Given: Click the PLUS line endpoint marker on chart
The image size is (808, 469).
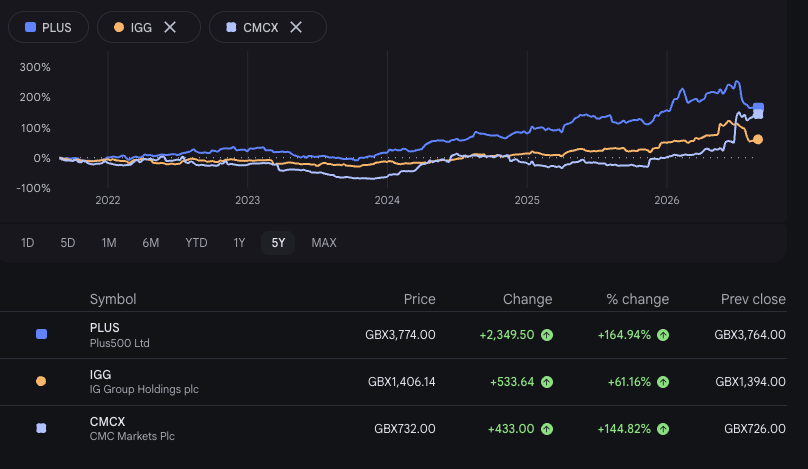Looking at the screenshot, I should point(759,107).
